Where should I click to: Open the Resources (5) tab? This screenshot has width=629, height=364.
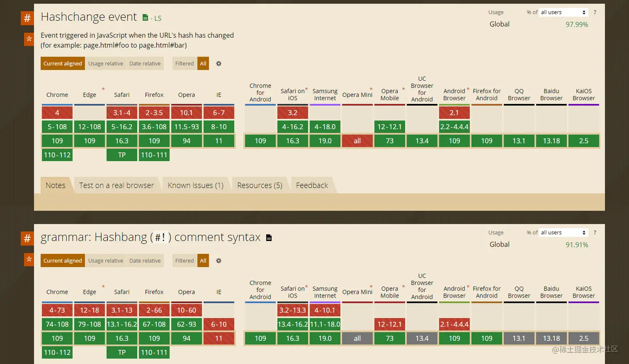pos(260,185)
